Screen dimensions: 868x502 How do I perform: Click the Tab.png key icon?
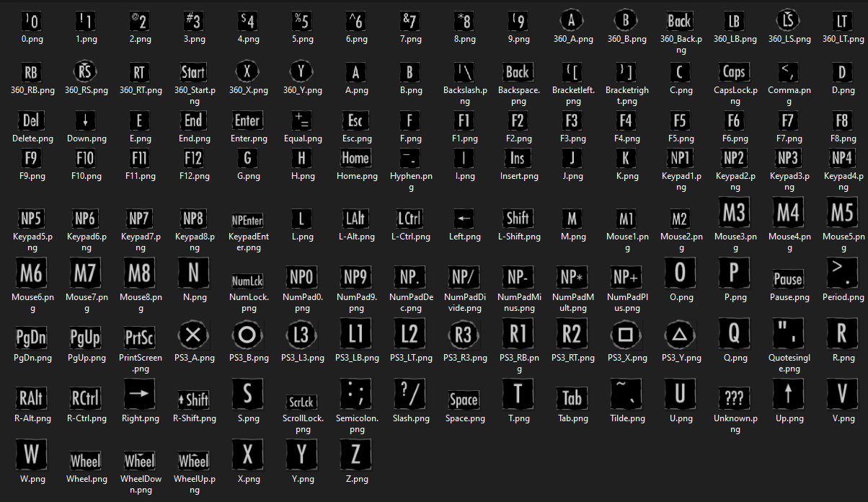572,397
